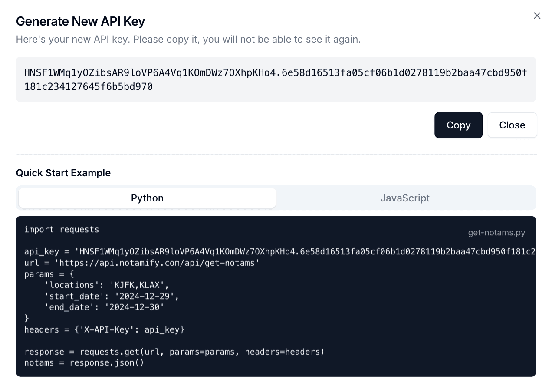Image resolution: width=552 pixels, height=392 pixels.
Task: Click the Close button below the key
Action: (512, 125)
